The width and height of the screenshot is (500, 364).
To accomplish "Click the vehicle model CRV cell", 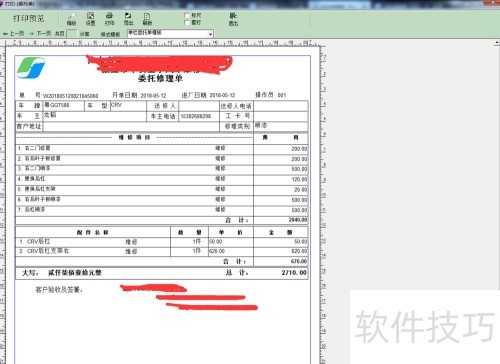I will click(x=128, y=106).
